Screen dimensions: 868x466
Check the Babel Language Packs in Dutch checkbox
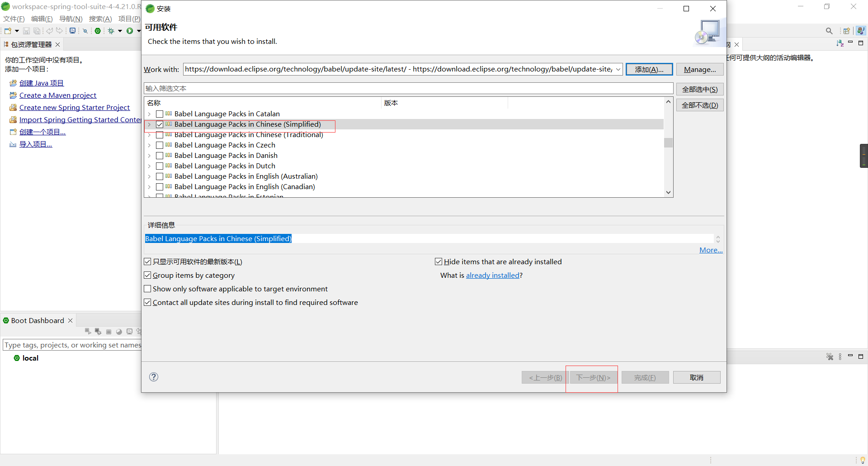tap(160, 166)
